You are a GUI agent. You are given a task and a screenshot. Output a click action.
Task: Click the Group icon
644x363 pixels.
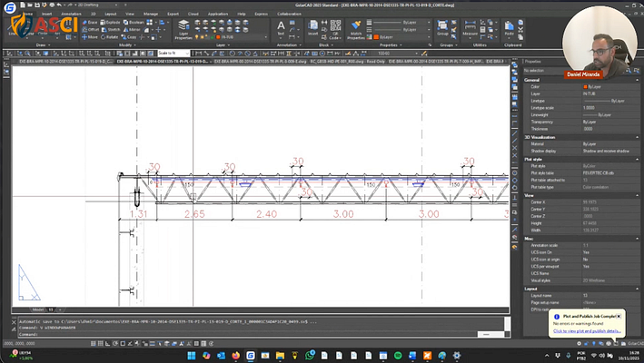pos(442,28)
